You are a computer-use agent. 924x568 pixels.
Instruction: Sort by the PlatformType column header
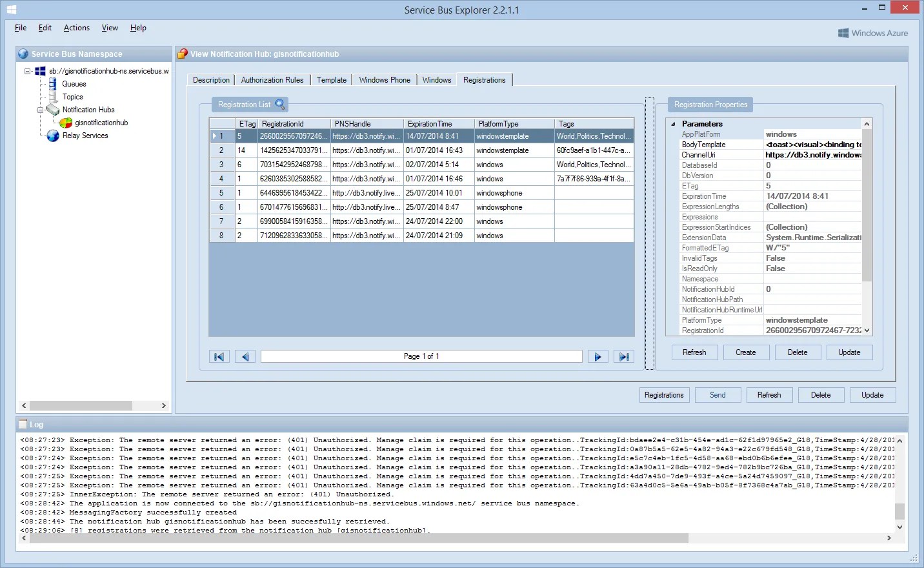click(515, 124)
